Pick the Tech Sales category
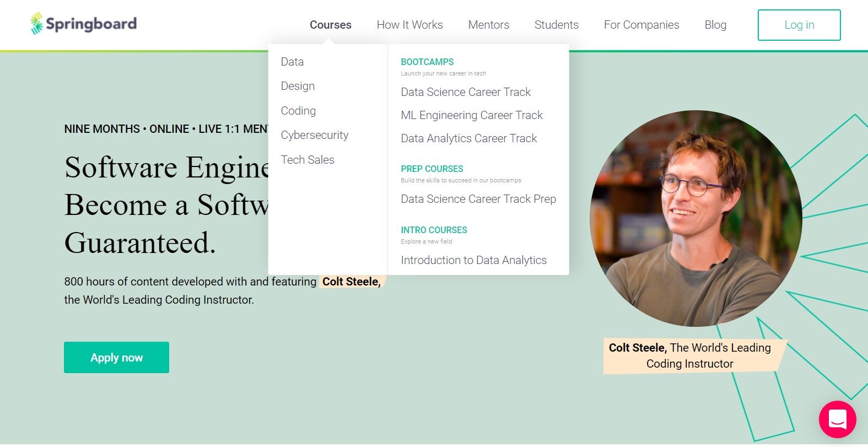868x447 pixels. [x=308, y=160]
